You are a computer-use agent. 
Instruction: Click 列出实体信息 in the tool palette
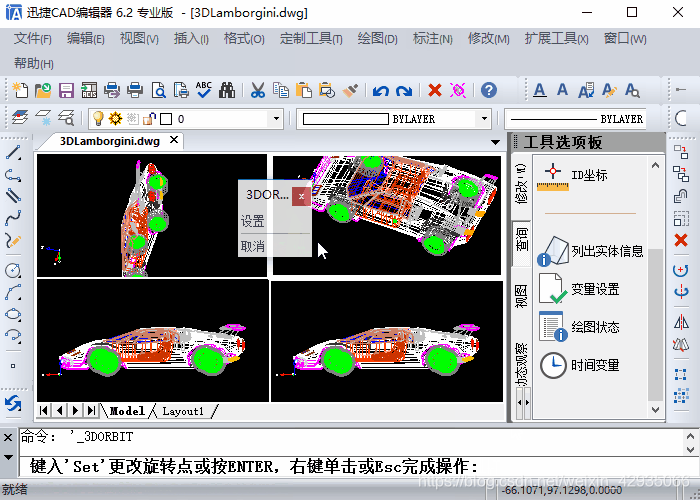[592, 251]
